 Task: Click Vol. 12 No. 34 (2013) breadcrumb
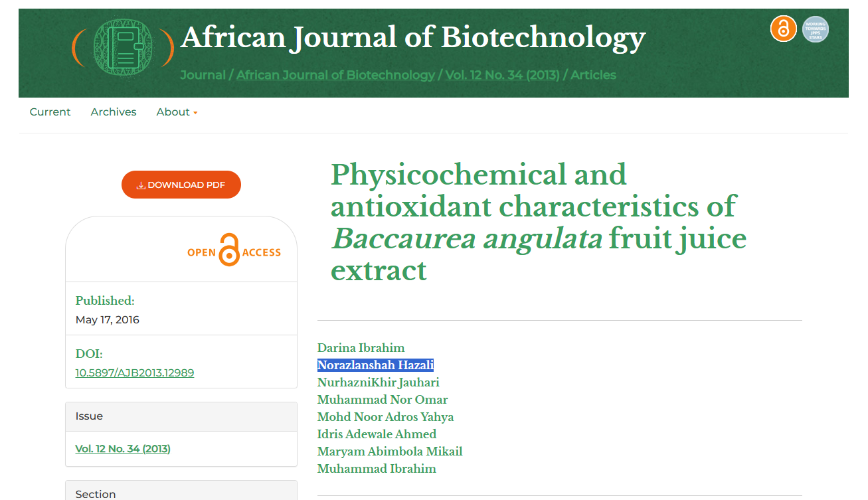502,75
